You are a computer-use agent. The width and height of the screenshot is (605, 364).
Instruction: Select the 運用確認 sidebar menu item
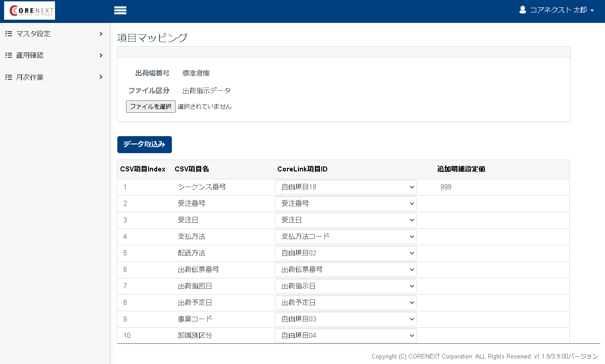[x=30, y=55]
